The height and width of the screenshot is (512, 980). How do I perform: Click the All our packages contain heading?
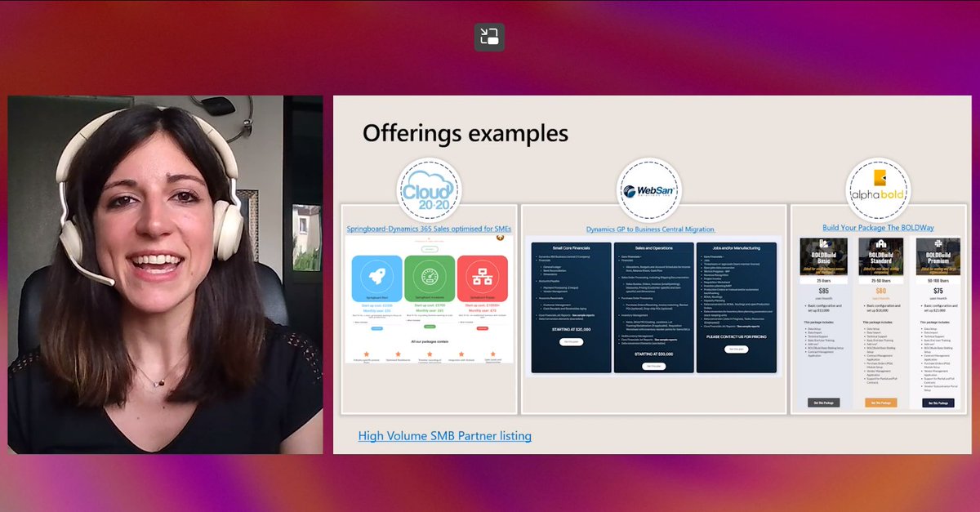pos(430,341)
